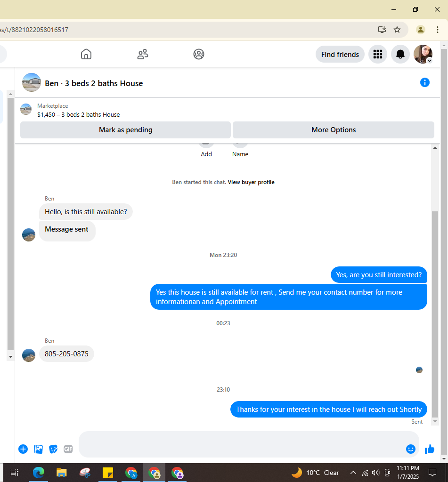Click chat scroll up arrow
Image resolution: width=448 pixels, height=482 pixels.
[435, 148]
